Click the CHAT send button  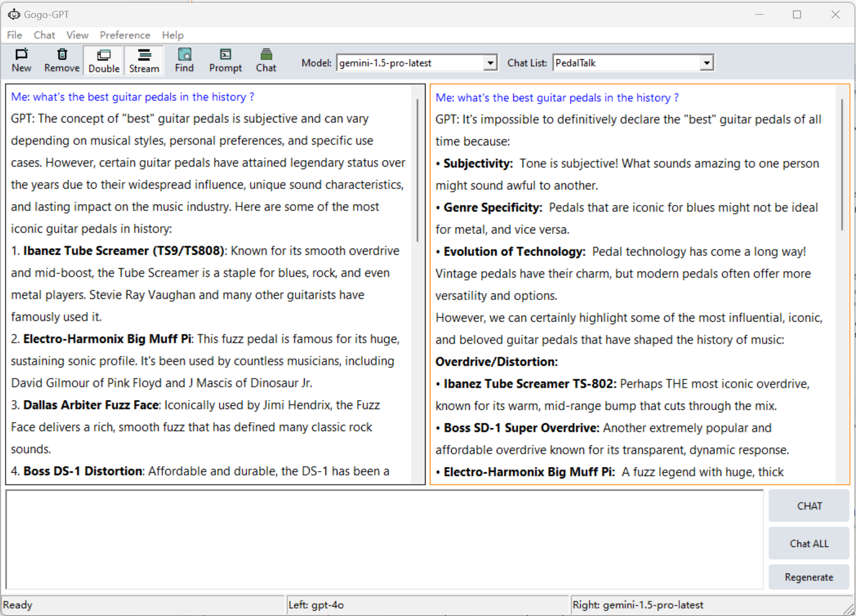pos(809,506)
